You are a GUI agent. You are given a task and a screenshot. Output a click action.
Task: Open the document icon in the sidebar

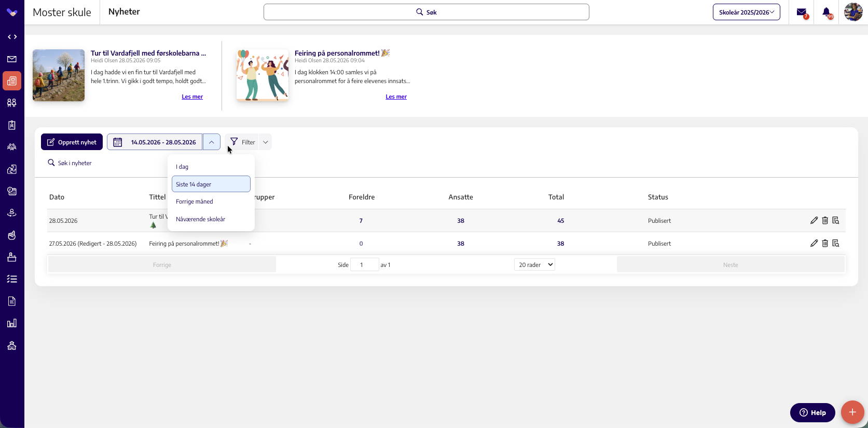pyautogui.click(x=12, y=301)
